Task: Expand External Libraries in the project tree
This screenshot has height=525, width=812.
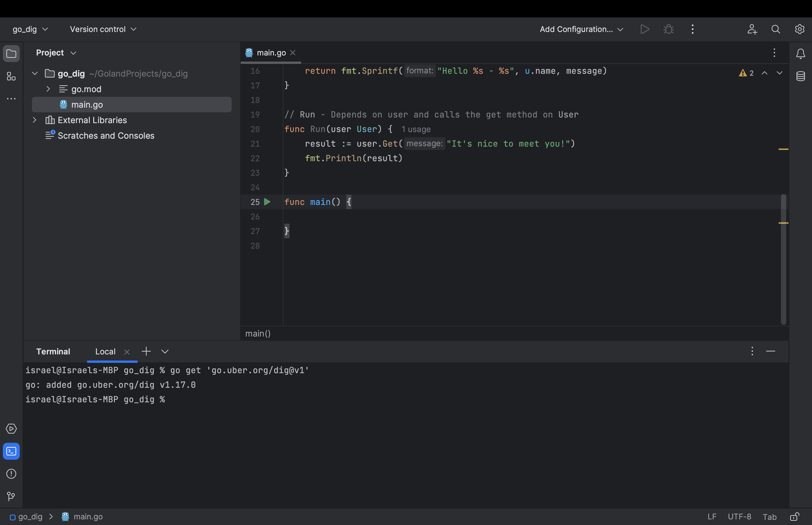Action: (34, 120)
